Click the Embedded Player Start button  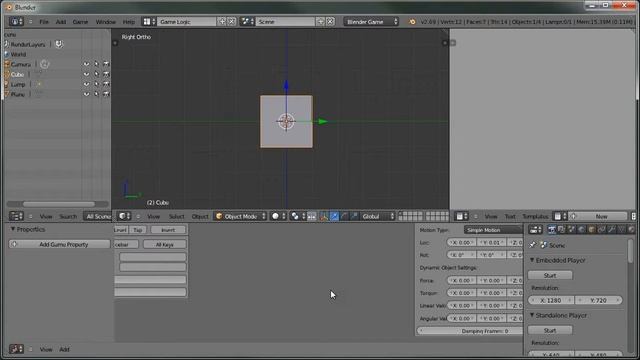[x=550, y=275]
